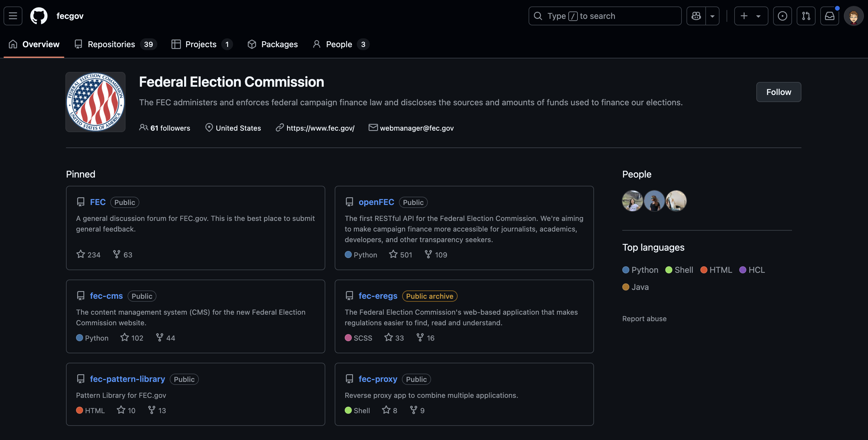The image size is (868, 440).
Task: Open the fec-cms repository link
Action: [x=106, y=296]
